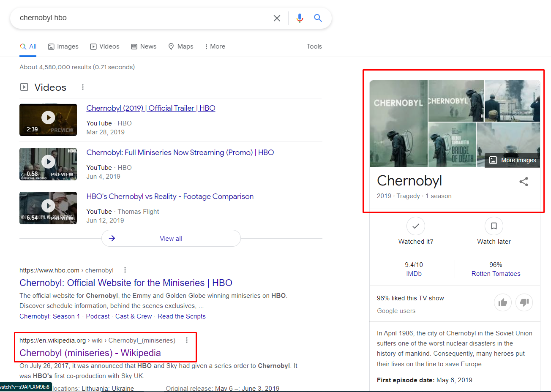Open Chernobyl (2019) Official Trailer link
Screen dimensions: 551x392
click(x=151, y=108)
